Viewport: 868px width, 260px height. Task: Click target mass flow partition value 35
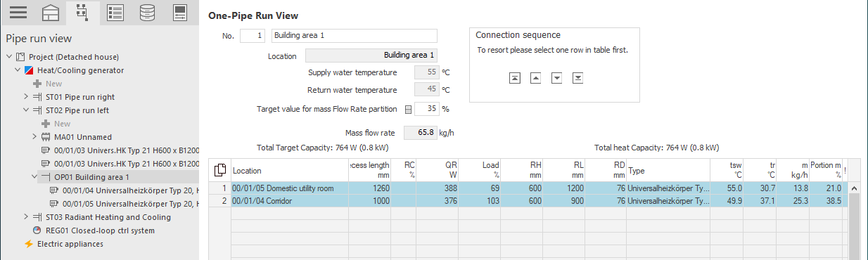[426, 109]
